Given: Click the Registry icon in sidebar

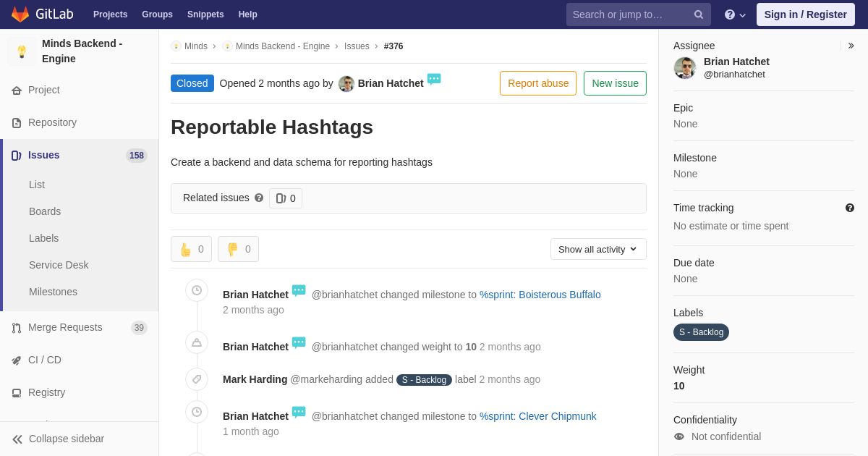Looking at the screenshot, I should click(x=17, y=393).
